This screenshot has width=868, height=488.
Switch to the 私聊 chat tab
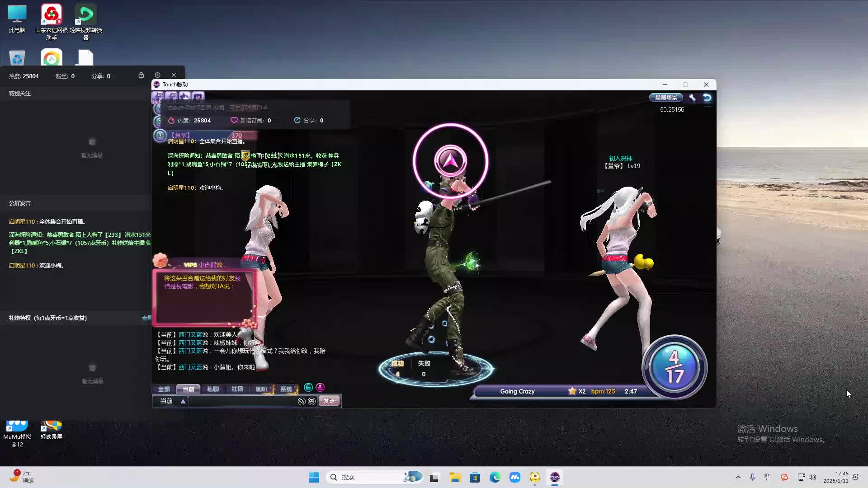coord(212,389)
